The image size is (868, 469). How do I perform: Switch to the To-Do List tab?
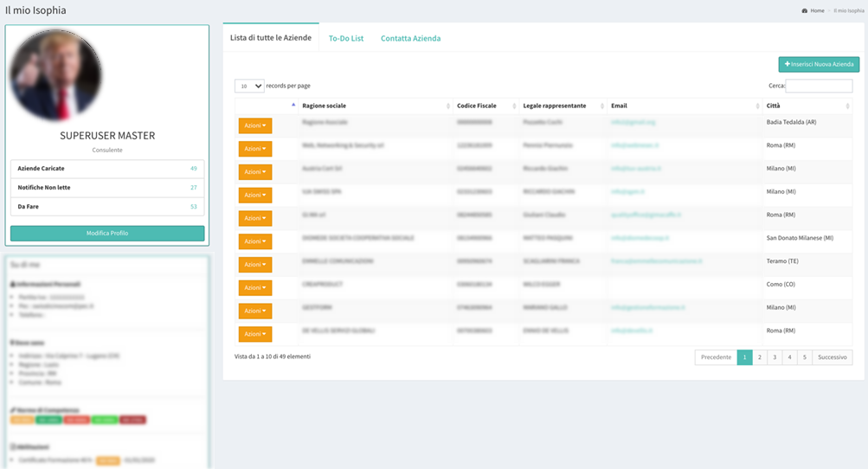(x=346, y=38)
